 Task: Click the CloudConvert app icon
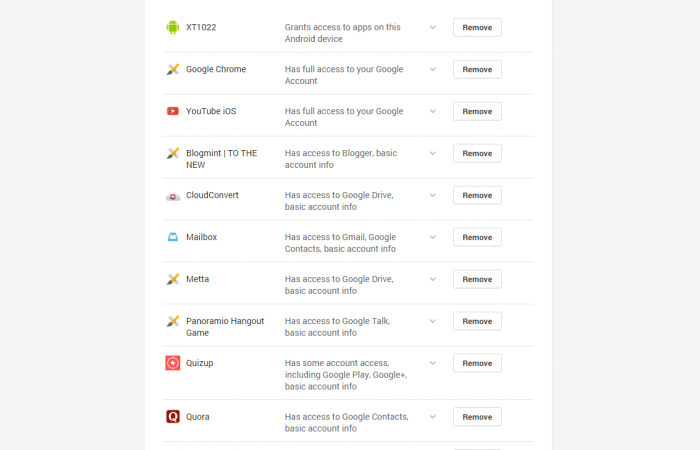coord(173,195)
